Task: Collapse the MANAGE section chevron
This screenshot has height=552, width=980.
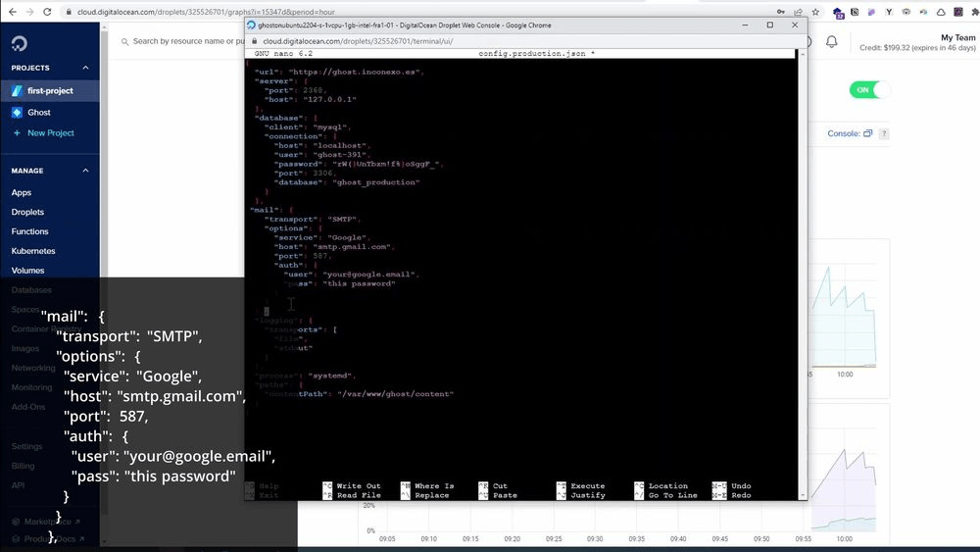Action: [x=85, y=170]
